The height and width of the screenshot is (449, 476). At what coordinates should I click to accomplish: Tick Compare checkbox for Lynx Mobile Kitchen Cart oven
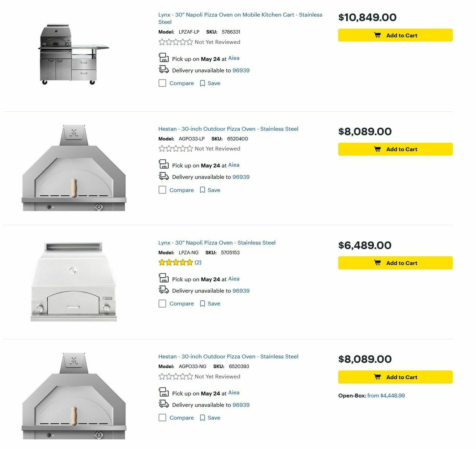click(x=162, y=83)
